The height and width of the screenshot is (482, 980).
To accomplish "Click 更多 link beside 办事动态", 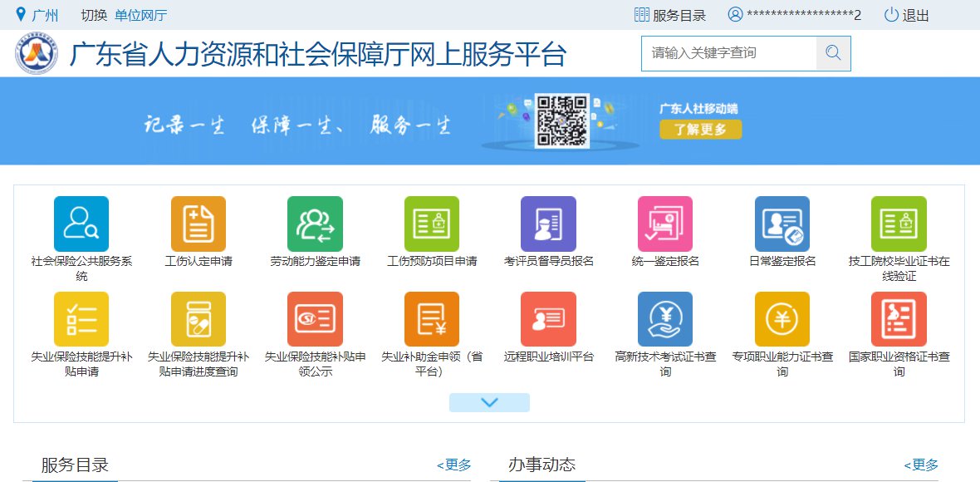I will (921, 465).
